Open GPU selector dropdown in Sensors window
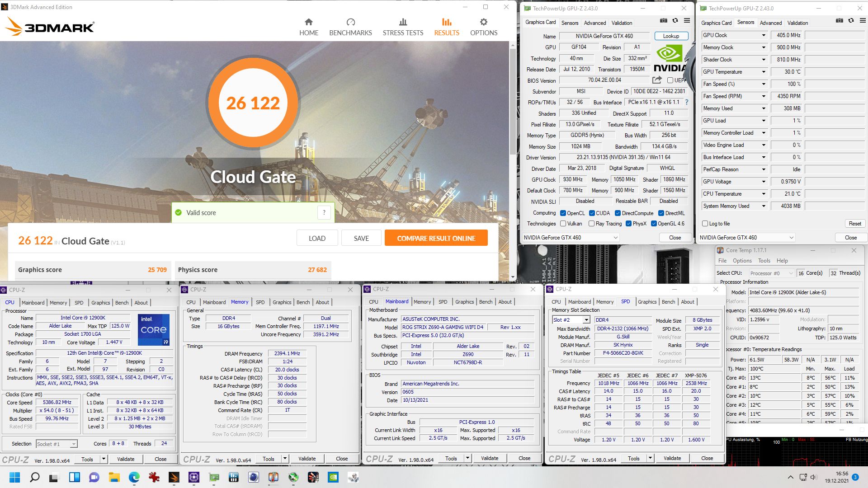Screen dimensions: 868x488 [x=746, y=238]
